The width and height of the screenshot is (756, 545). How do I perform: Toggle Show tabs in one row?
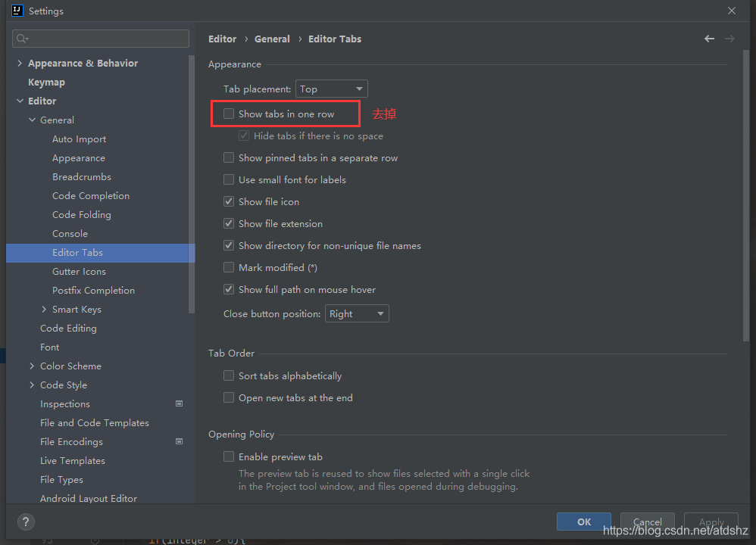(229, 114)
